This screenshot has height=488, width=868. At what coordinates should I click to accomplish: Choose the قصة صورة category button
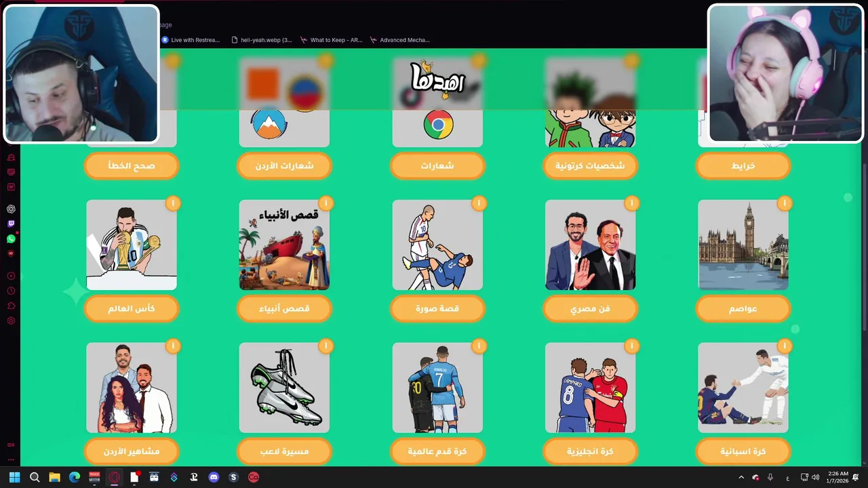click(x=437, y=308)
